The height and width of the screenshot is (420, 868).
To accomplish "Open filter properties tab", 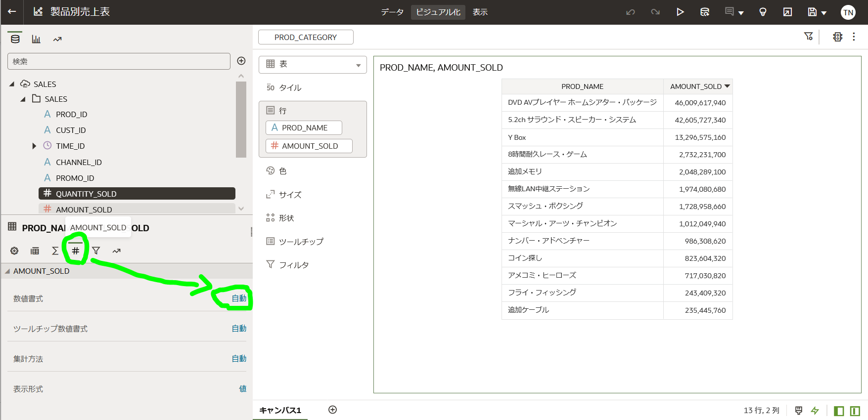I will point(96,251).
